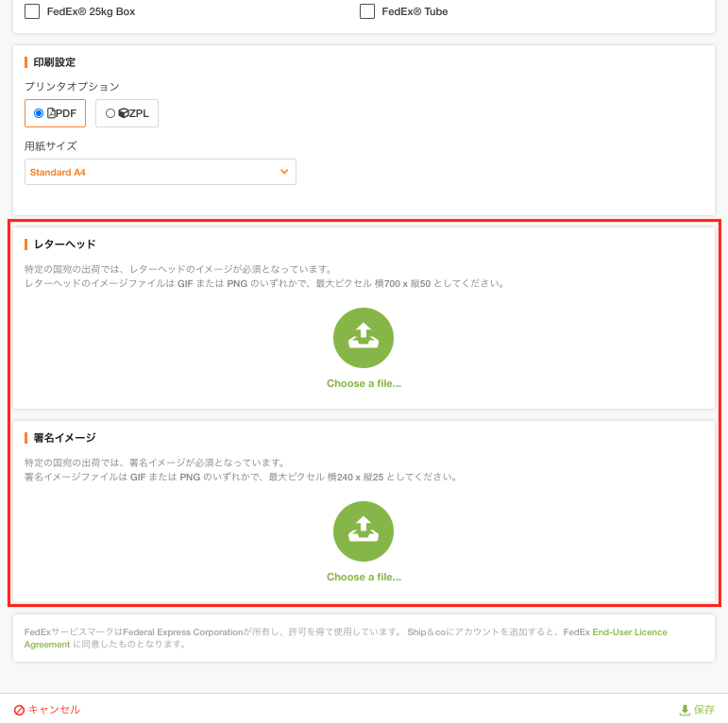Click the letterhead upload icon
This screenshot has width=728, height=723.
click(x=364, y=338)
